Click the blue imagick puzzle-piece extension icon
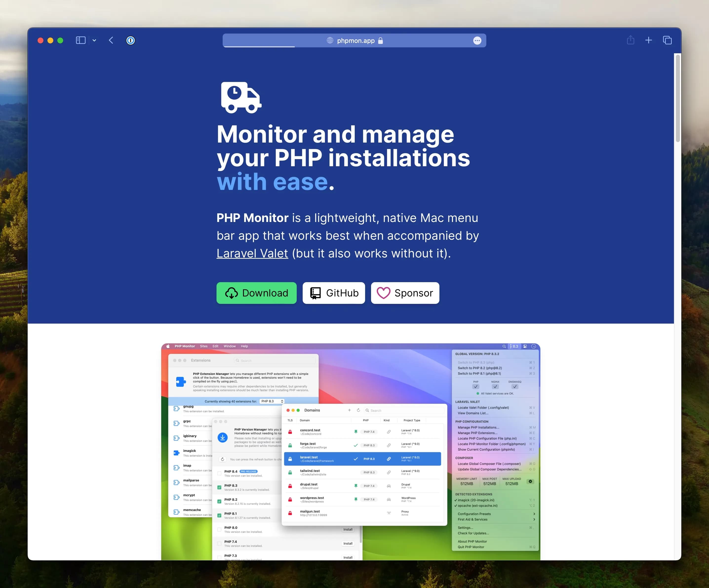 pyautogui.click(x=177, y=453)
